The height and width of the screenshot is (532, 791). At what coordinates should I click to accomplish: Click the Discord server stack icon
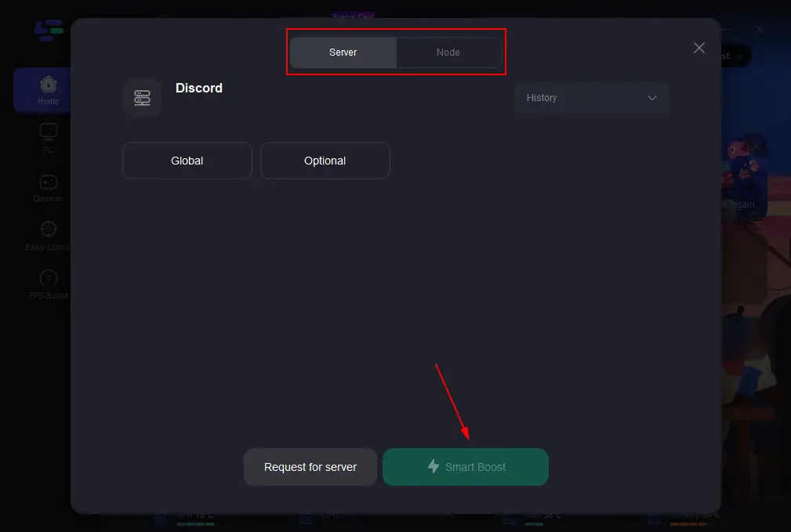pos(142,98)
